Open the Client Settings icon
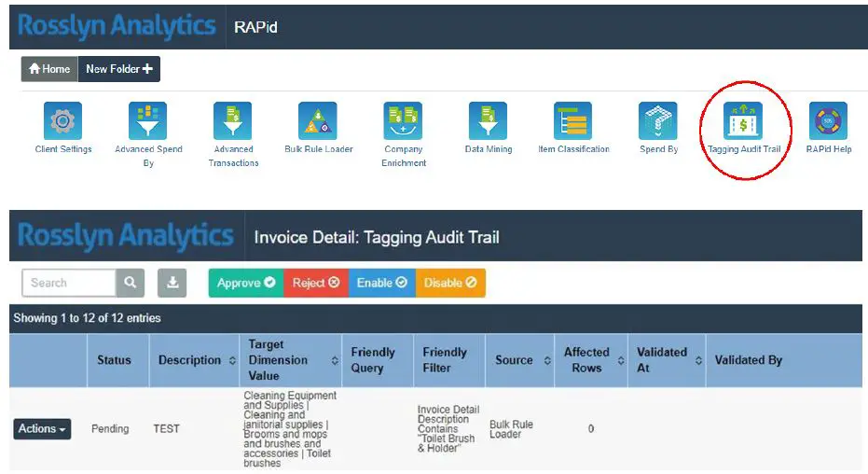The width and height of the screenshot is (868, 474). pyautogui.click(x=62, y=120)
